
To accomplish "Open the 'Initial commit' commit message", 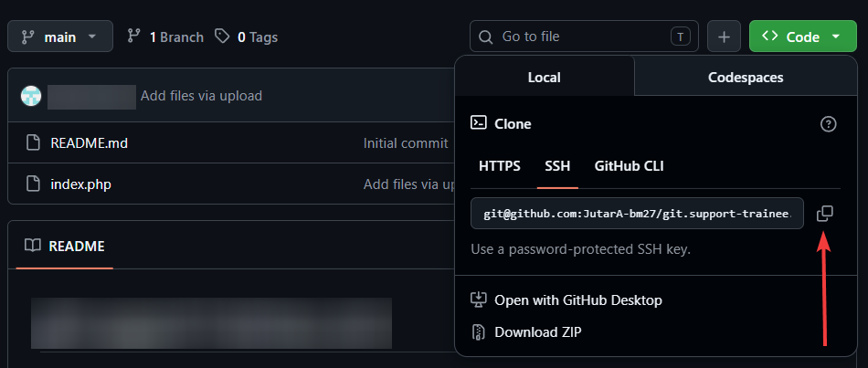I will click(x=405, y=143).
